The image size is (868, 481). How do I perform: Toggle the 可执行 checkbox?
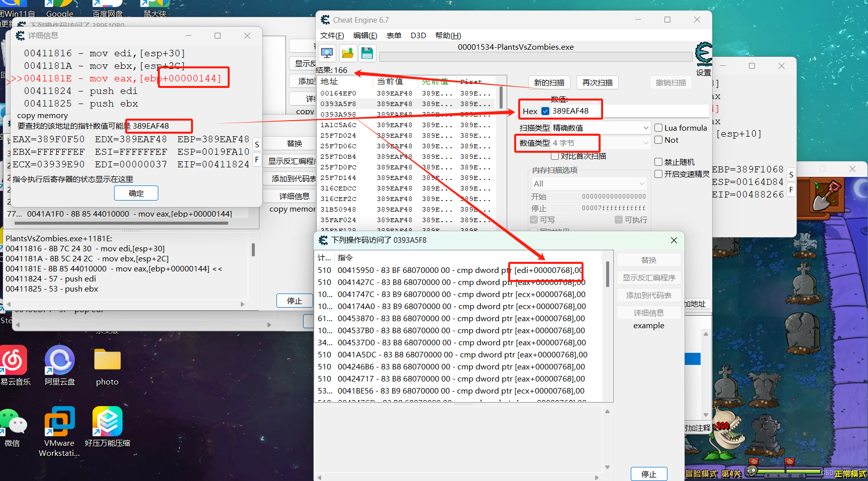[619, 220]
